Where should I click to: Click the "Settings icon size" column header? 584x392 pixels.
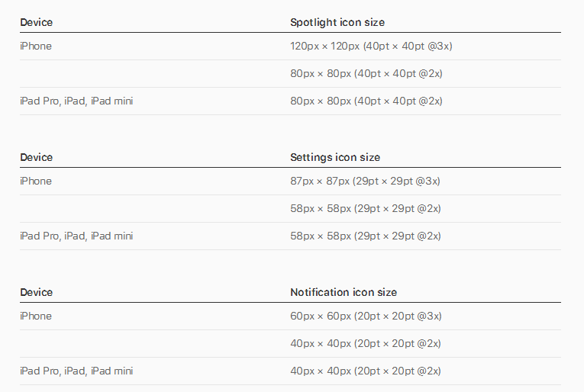click(x=335, y=158)
